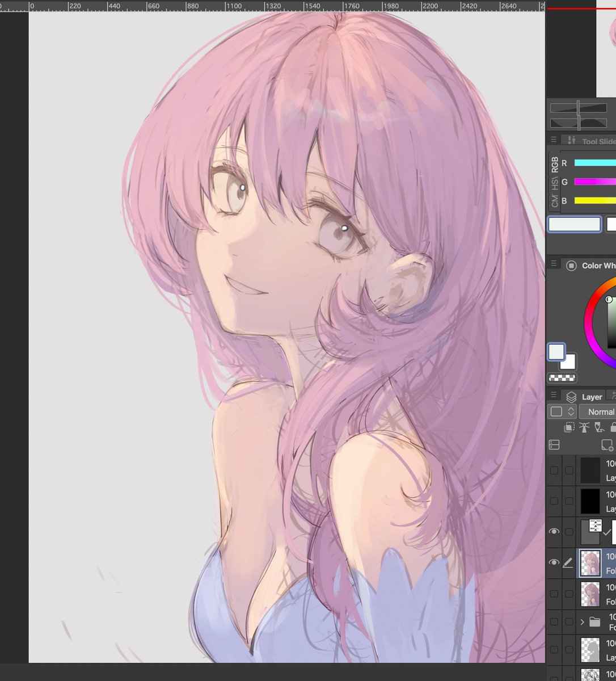Toggle Clip to Layer Below icon
The image size is (616, 681).
point(569,428)
